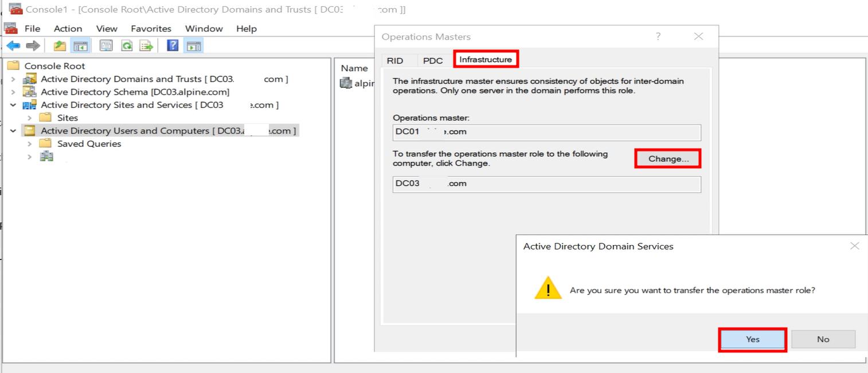Screen dimensions: 868x373
Task: Expand the Sites folder
Action: click(x=29, y=118)
